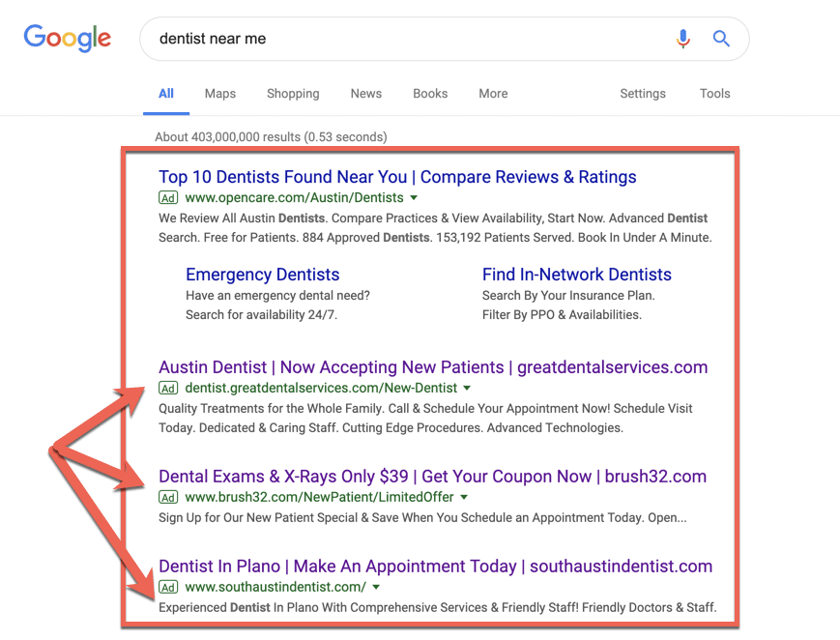Image resolution: width=840 pixels, height=640 pixels.
Task: Click 'About 403,000,000 results' text
Action: pos(271,137)
